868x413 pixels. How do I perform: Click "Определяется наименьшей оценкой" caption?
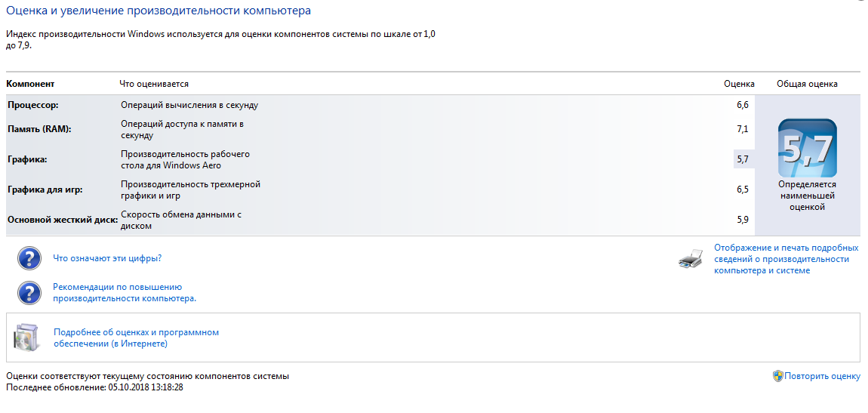coord(807,196)
